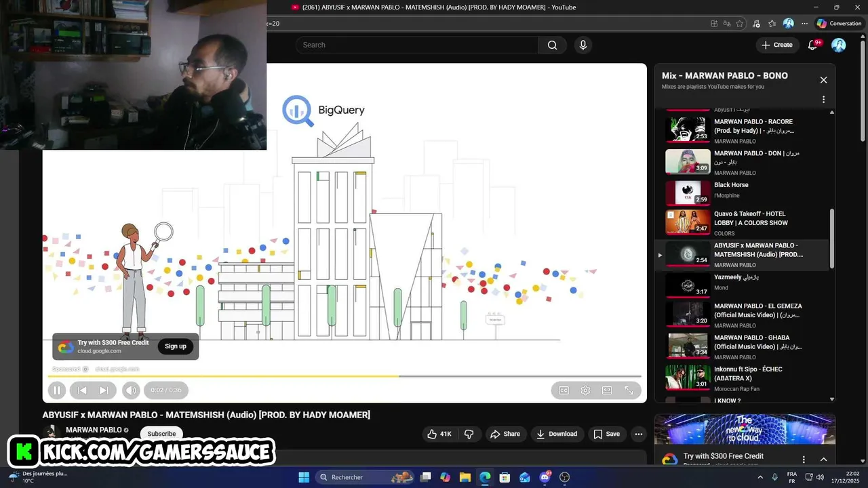The width and height of the screenshot is (868, 488).
Task: Focus the YouTube Search field
Action: tap(417, 45)
